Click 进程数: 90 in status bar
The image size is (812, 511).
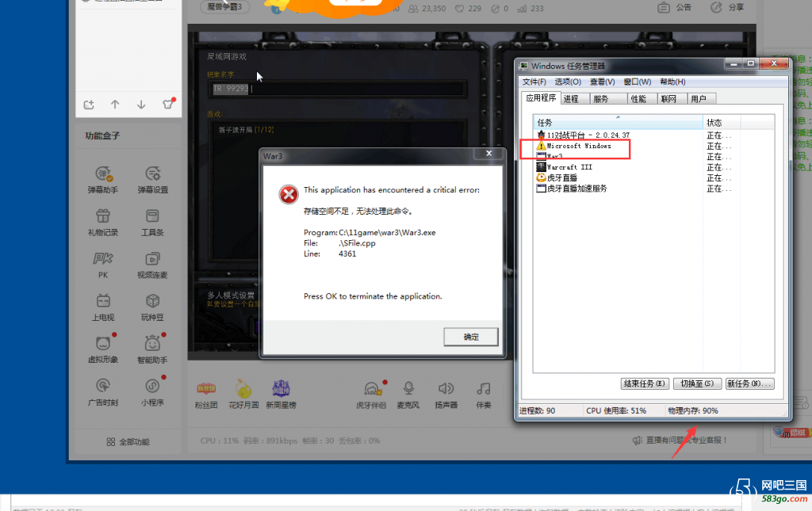(538, 410)
